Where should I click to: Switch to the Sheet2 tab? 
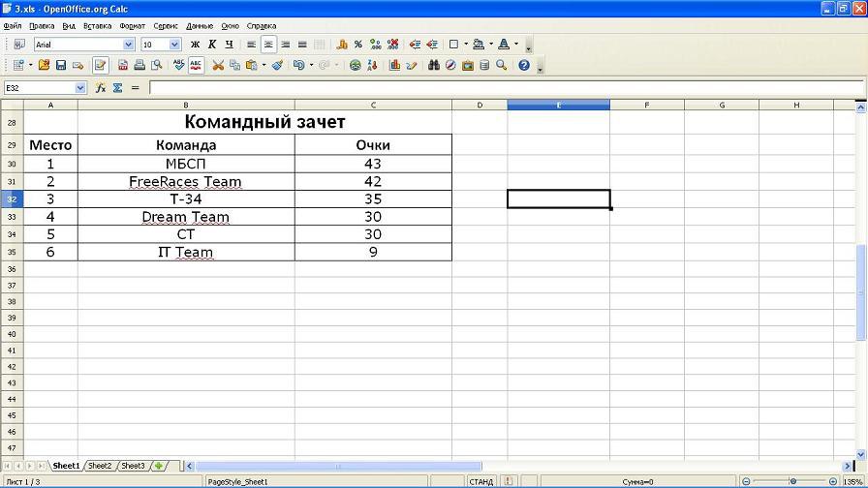[100, 466]
